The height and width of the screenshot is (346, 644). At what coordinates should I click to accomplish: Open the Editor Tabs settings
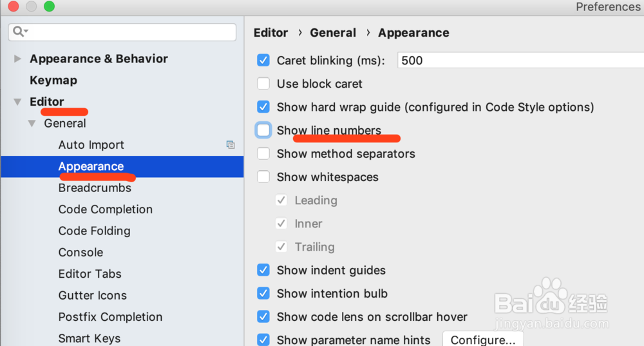click(90, 274)
